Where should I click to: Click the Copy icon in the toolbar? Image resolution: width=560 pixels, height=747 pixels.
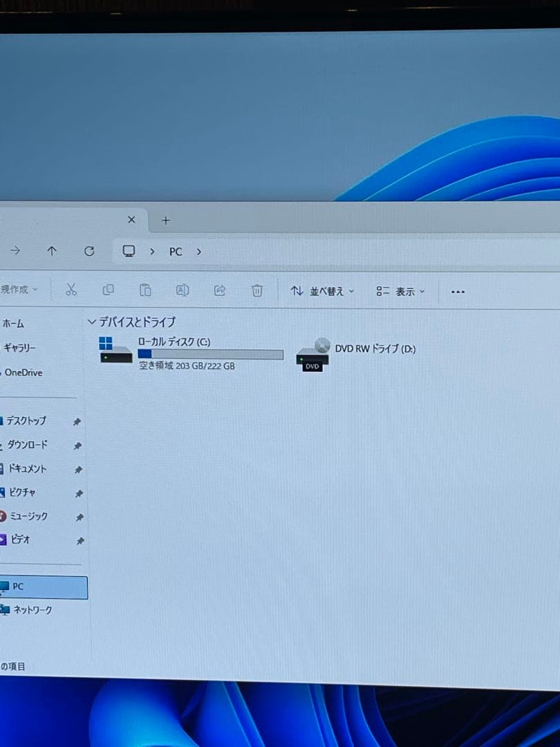(109, 290)
